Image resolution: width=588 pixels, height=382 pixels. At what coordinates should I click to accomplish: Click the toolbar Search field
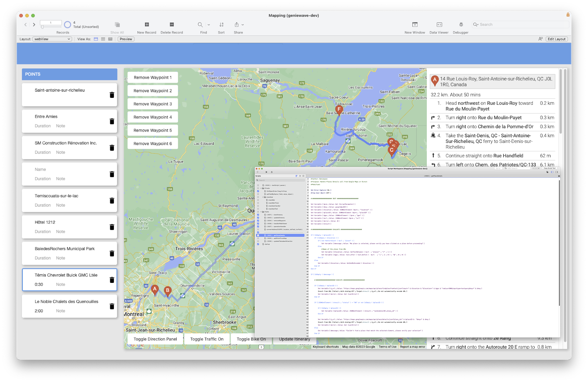pos(521,24)
